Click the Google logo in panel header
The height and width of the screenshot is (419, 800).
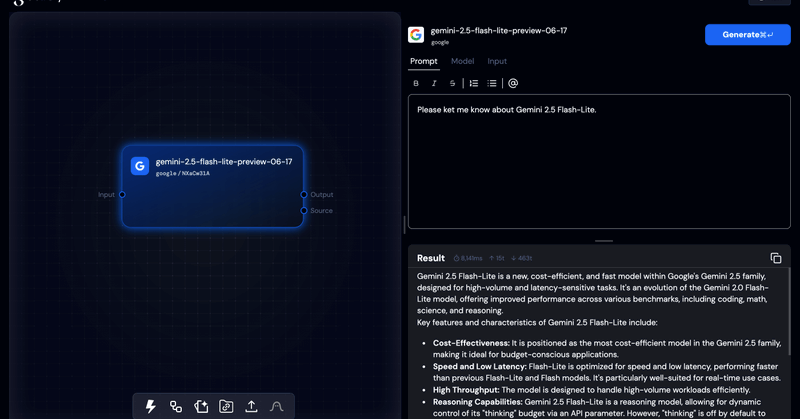[x=416, y=35]
